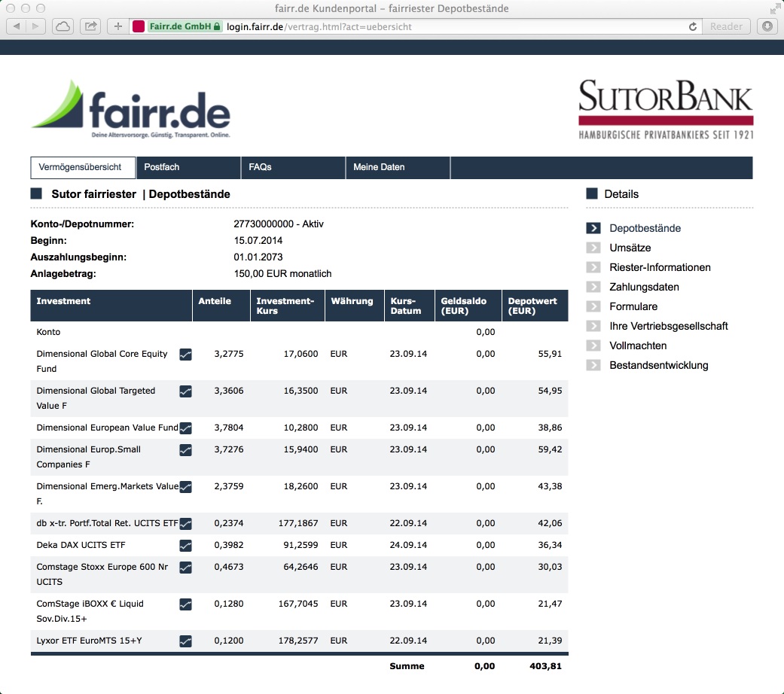
Task: Open chart icon for Dimensional Global Targeted Value F
Action: (185, 391)
